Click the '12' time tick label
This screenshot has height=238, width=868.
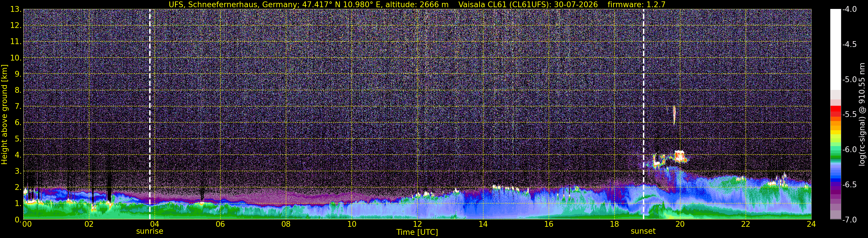[x=417, y=224]
